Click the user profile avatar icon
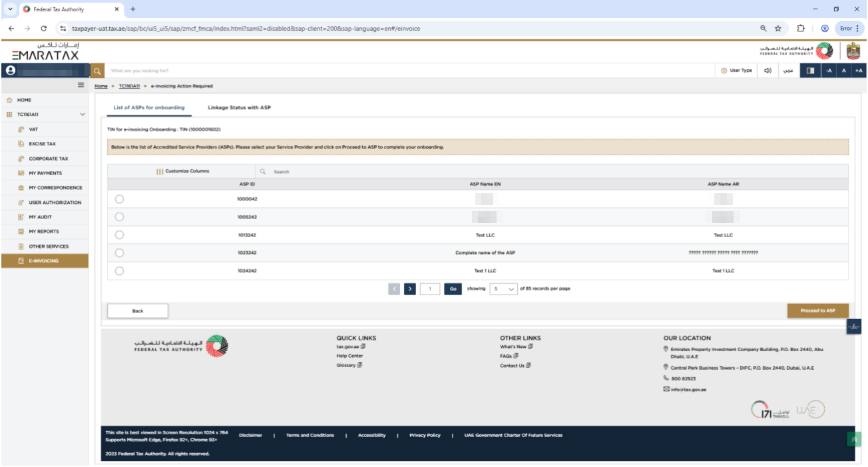 coord(10,71)
